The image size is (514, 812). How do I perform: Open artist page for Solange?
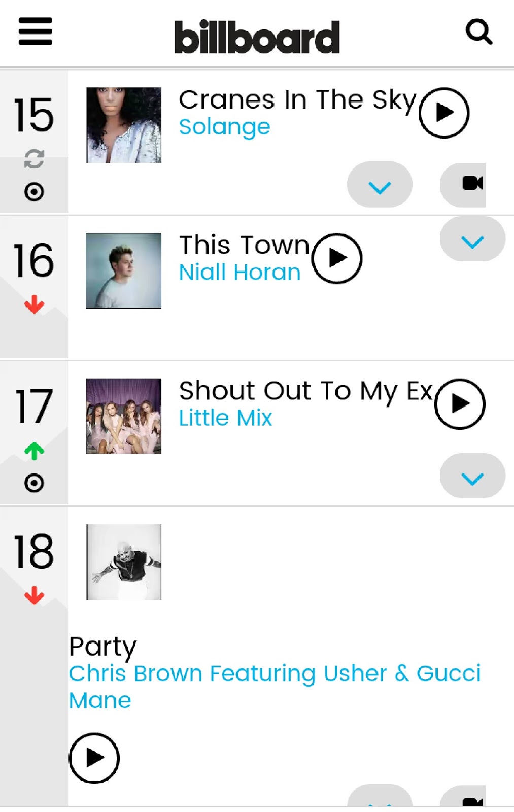pyautogui.click(x=224, y=127)
